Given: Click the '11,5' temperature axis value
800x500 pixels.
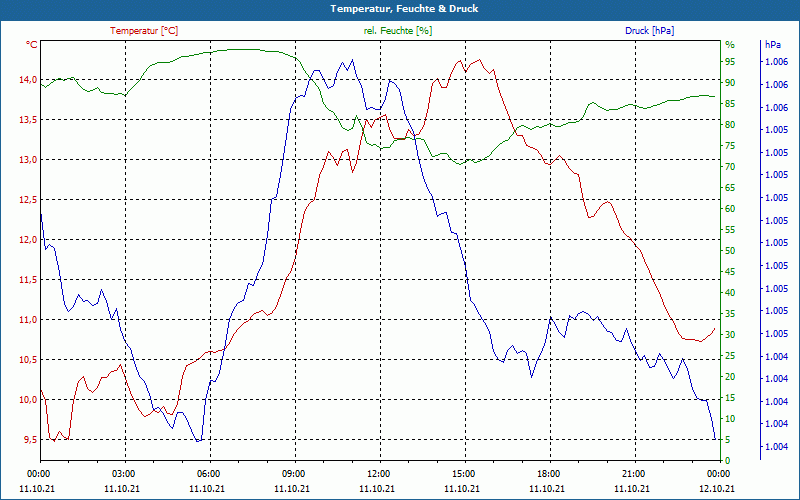Looking at the screenshot, I should tap(28, 280).
